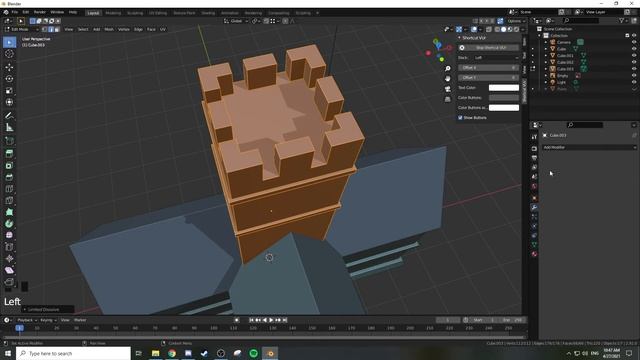Select the Shear tool
The image size is (640, 360).
9,270
